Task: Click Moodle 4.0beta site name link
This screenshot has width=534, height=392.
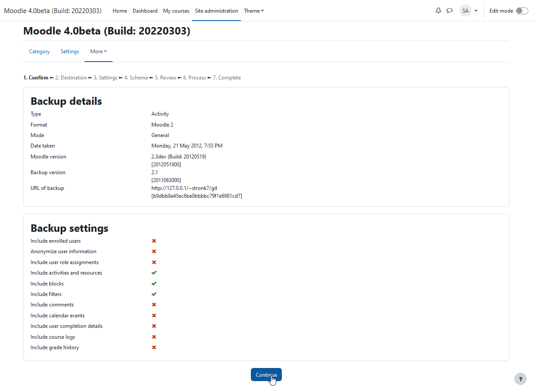Action: pyautogui.click(x=53, y=11)
